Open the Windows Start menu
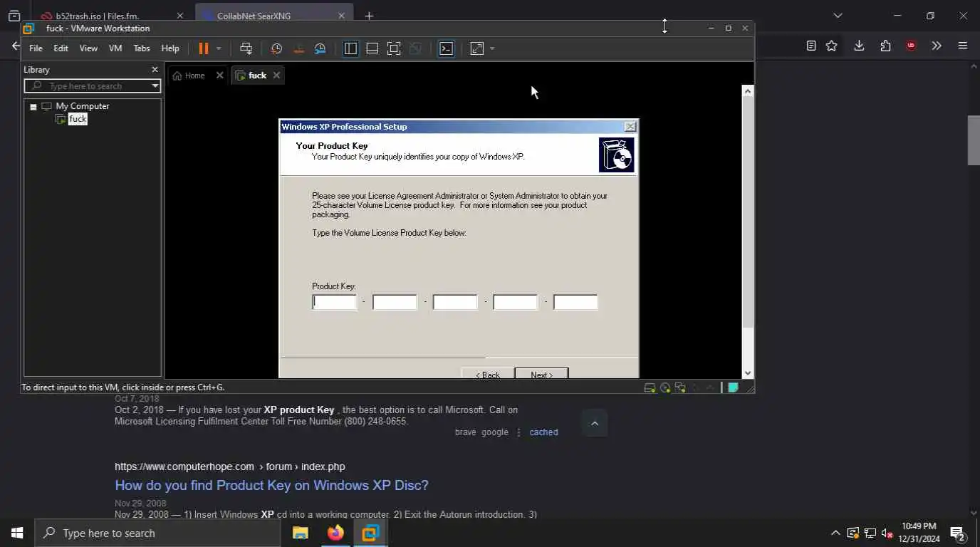Image resolution: width=980 pixels, height=547 pixels. (17, 533)
